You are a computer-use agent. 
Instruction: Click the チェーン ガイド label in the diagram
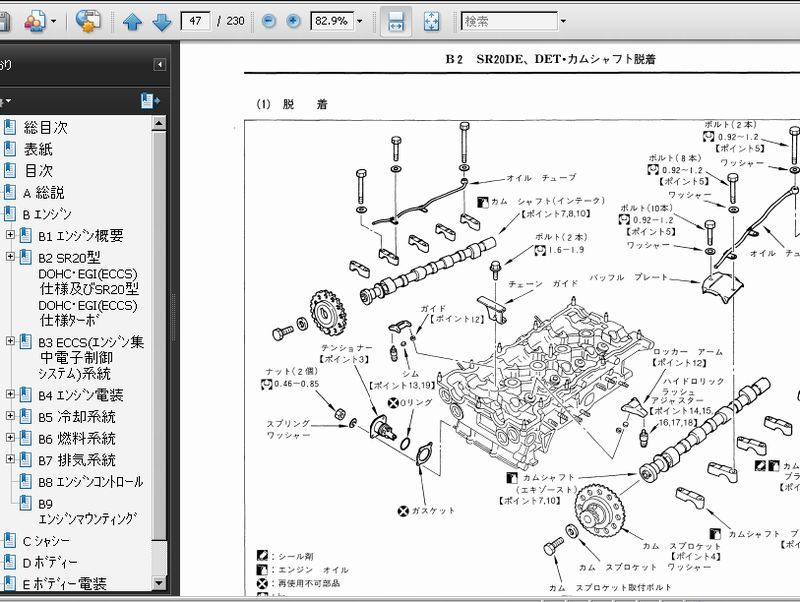(543, 284)
